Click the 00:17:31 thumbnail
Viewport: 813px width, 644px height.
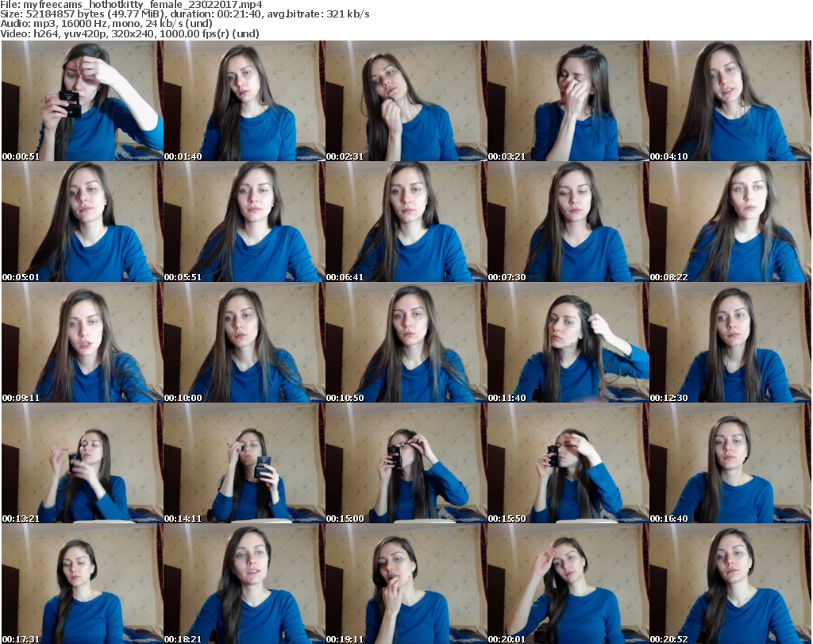point(83,584)
